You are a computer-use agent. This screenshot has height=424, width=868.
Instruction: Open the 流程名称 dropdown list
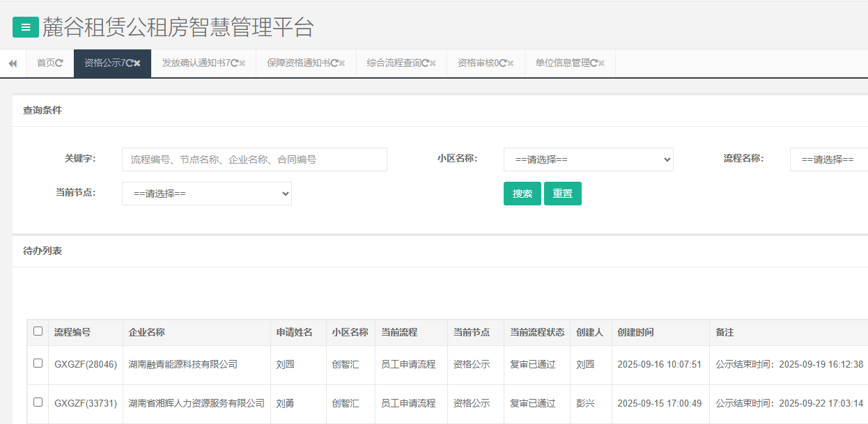(x=828, y=159)
